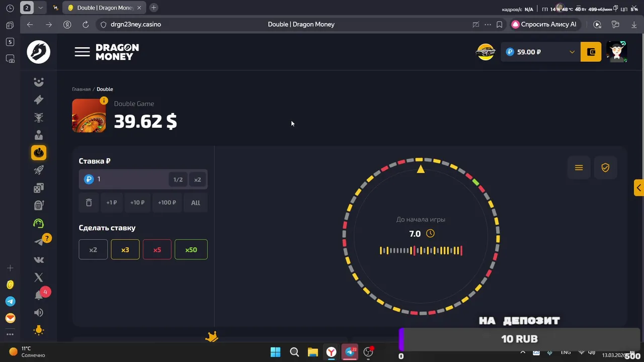Screen dimensions: 644x362
Task: Bookmark this page icon
Action: pyautogui.click(x=500, y=24)
